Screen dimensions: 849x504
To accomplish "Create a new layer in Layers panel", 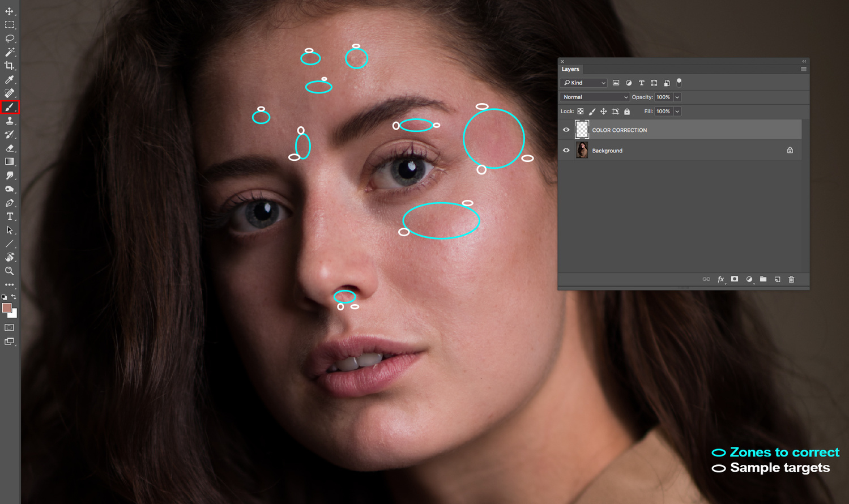I will click(x=777, y=279).
